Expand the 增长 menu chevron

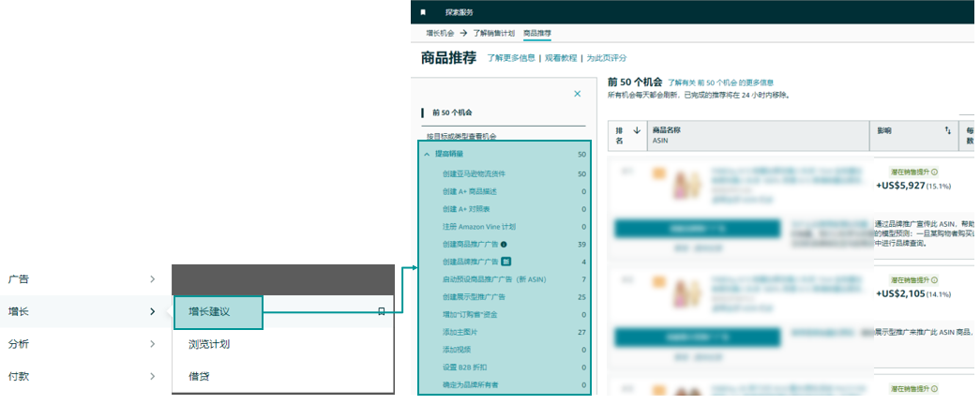pos(153,311)
